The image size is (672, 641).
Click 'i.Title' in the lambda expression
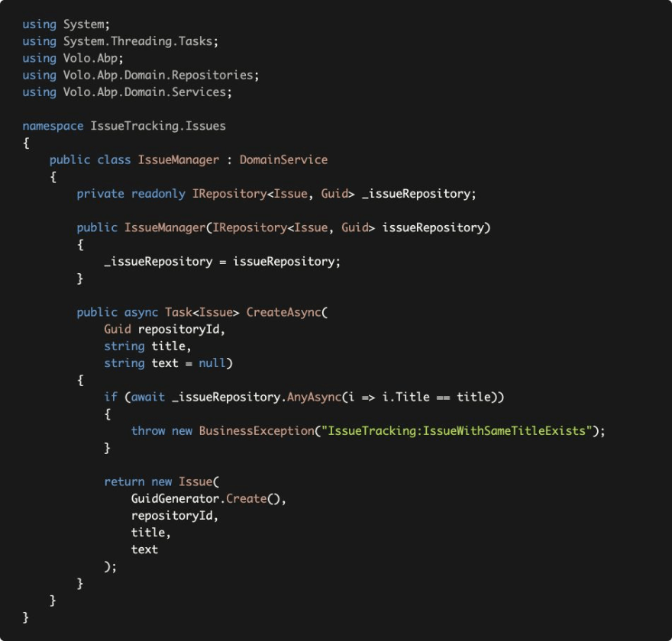tap(405, 397)
